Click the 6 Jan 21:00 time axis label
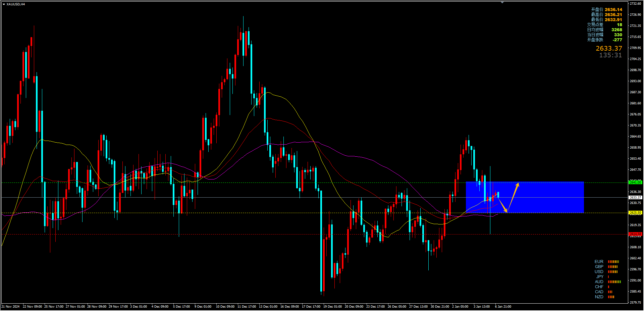 tap(503, 307)
